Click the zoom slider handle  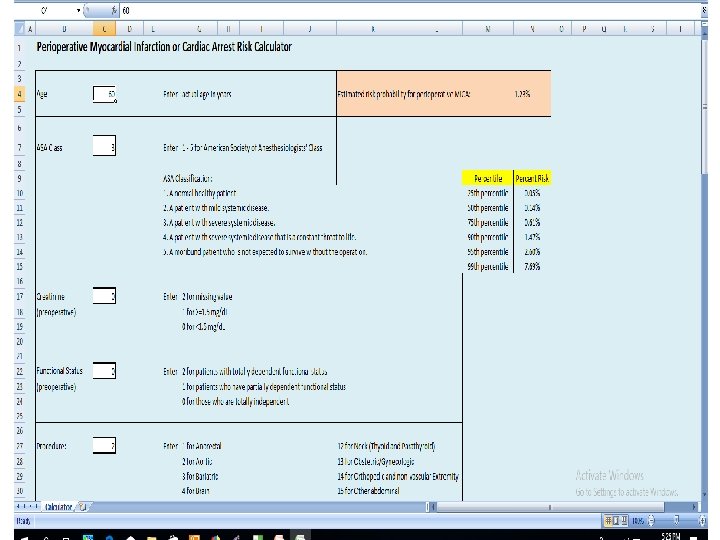click(x=676, y=521)
